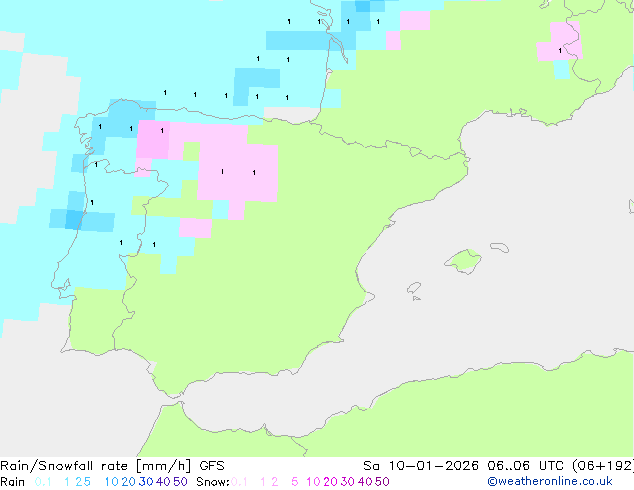The image size is (634, 490).
Task: Click the Rain legend value 10
Action: pos(112,482)
